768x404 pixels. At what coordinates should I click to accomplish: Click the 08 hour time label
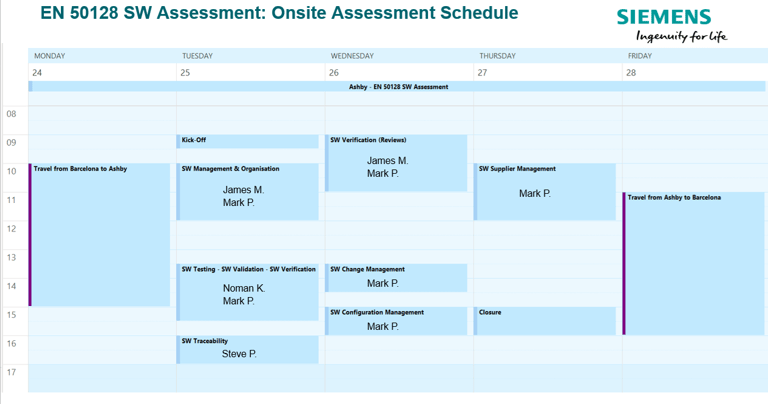tap(11, 114)
